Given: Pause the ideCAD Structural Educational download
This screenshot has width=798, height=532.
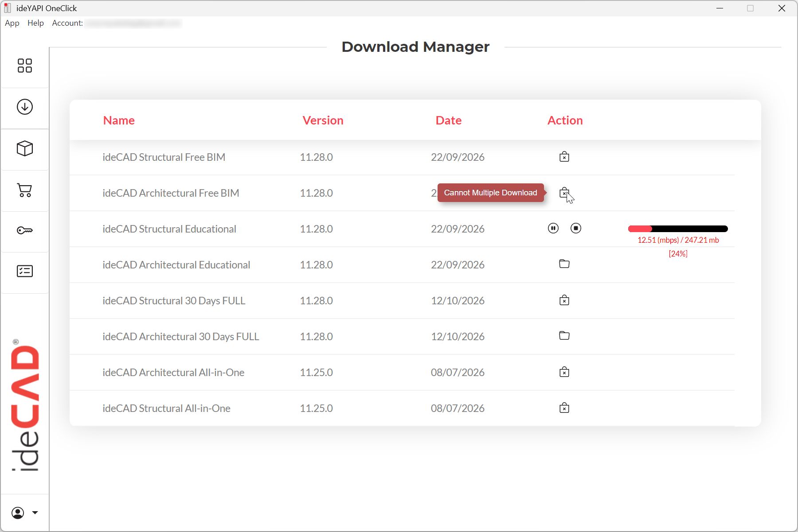Looking at the screenshot, I should coord(553,228).
